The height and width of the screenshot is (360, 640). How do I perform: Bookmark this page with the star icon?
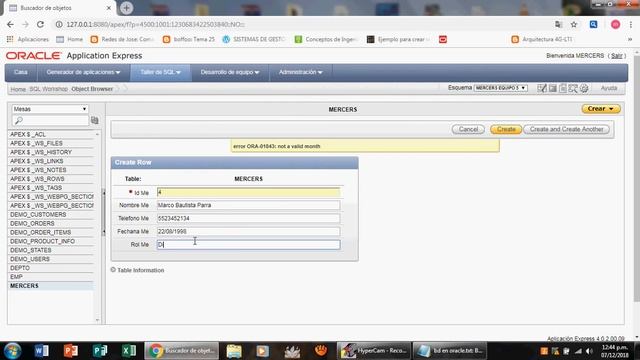(x=574, y=24)
